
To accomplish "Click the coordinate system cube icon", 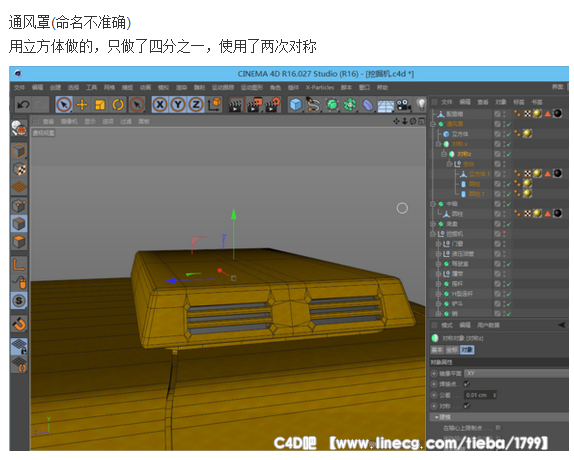I will [x=215, y=104].
